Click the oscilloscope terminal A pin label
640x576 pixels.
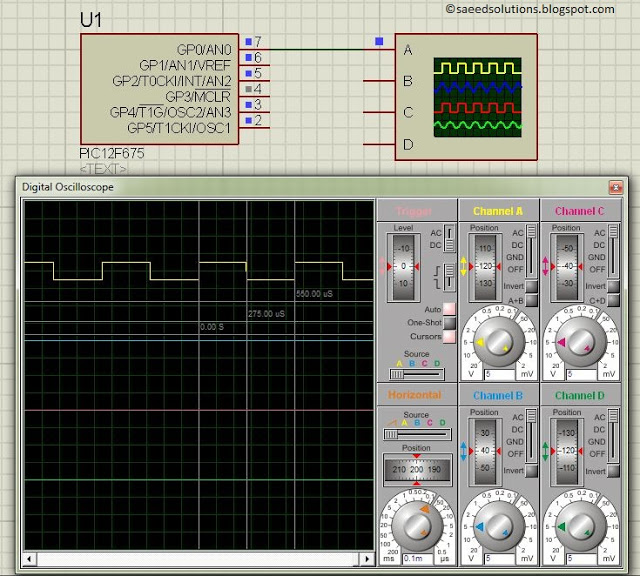click(408, 50)
